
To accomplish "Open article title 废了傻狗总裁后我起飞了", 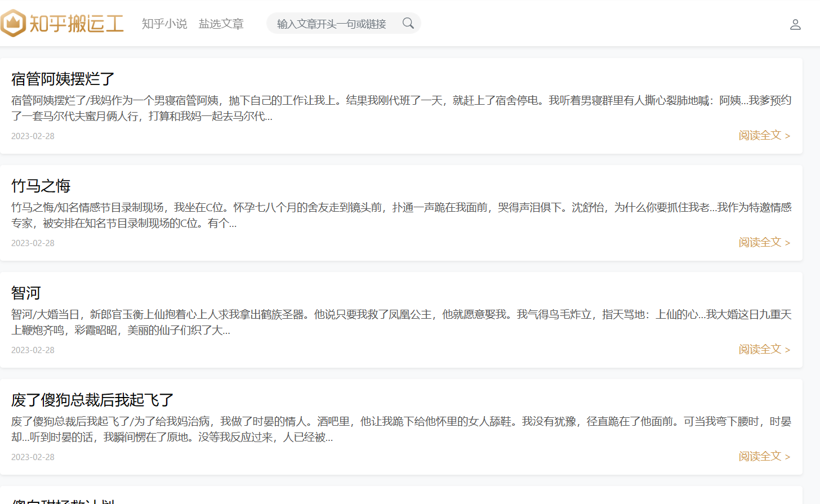I will [x=92, y=400].
